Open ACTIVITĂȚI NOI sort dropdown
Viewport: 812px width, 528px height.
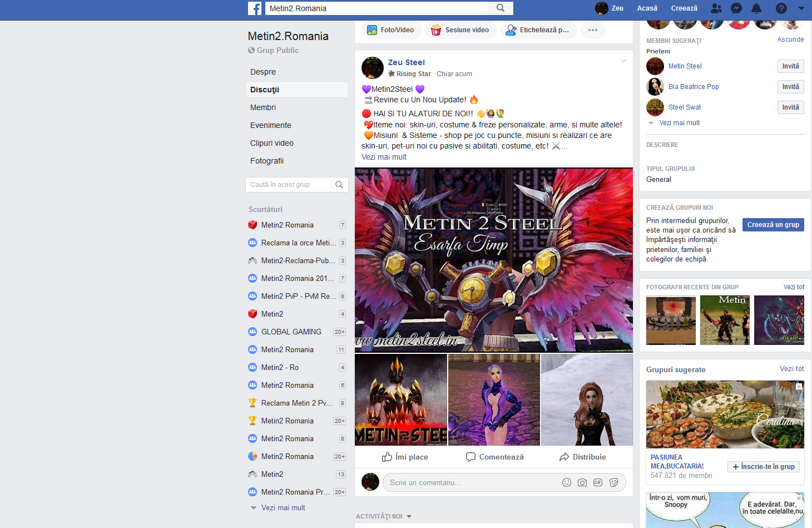pos(384,516)
